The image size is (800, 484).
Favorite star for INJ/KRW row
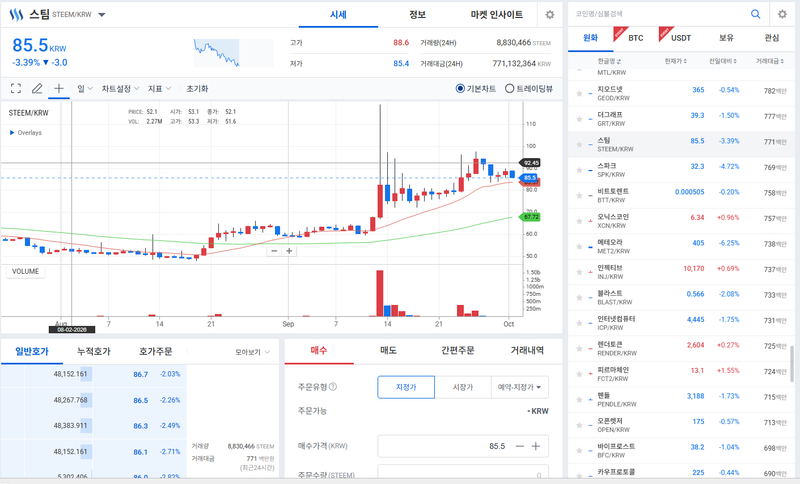579,272
